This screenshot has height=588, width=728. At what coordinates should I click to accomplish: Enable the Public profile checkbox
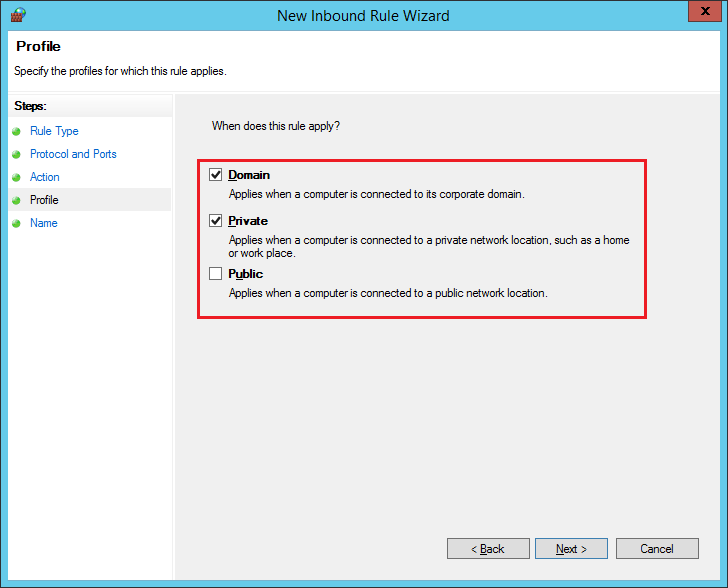(215, 274)
